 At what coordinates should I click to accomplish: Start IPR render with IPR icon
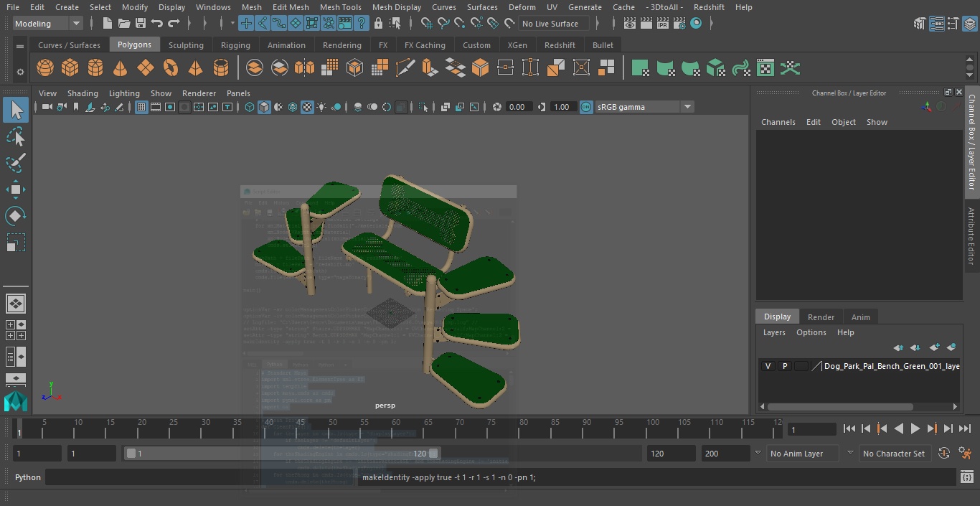point(662,24)
